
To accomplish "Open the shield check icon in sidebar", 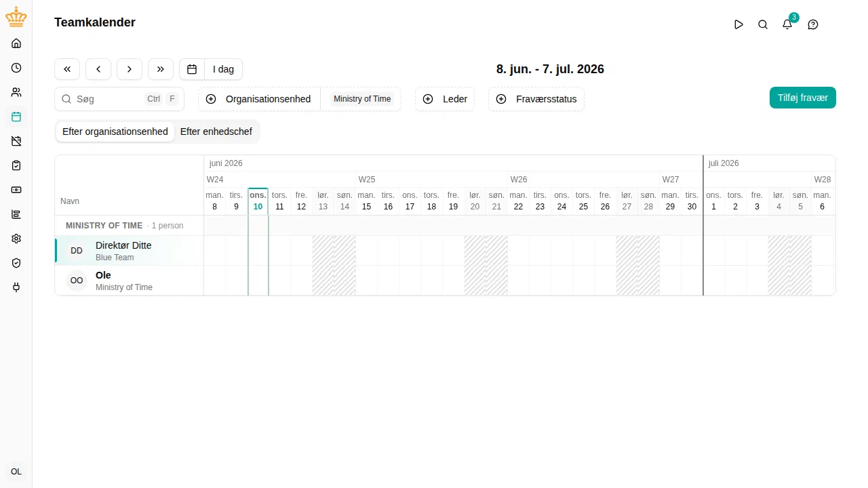I will coord(16,263).
